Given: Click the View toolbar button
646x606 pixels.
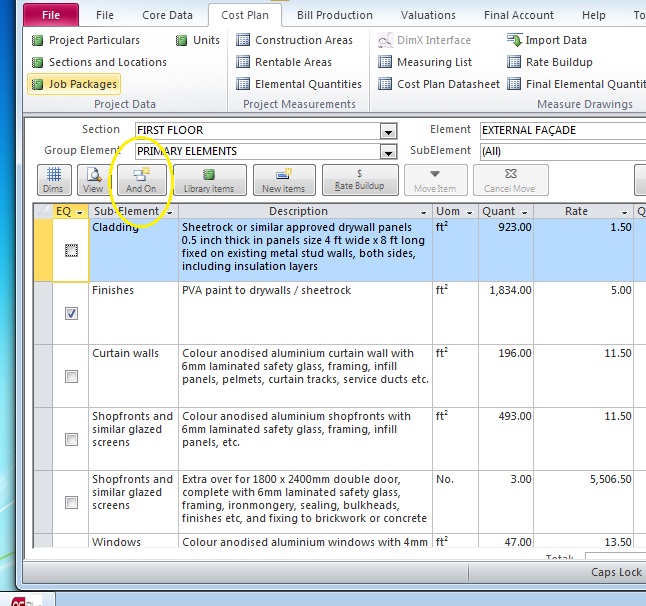Looking at the screenshot, I should [x=94, y=180].
